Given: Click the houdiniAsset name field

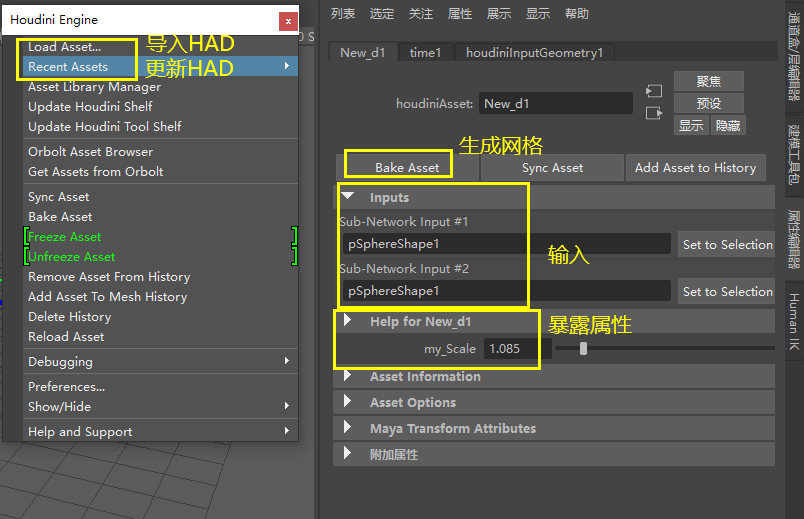Looking at the screenshot, I should coord(556,104).
